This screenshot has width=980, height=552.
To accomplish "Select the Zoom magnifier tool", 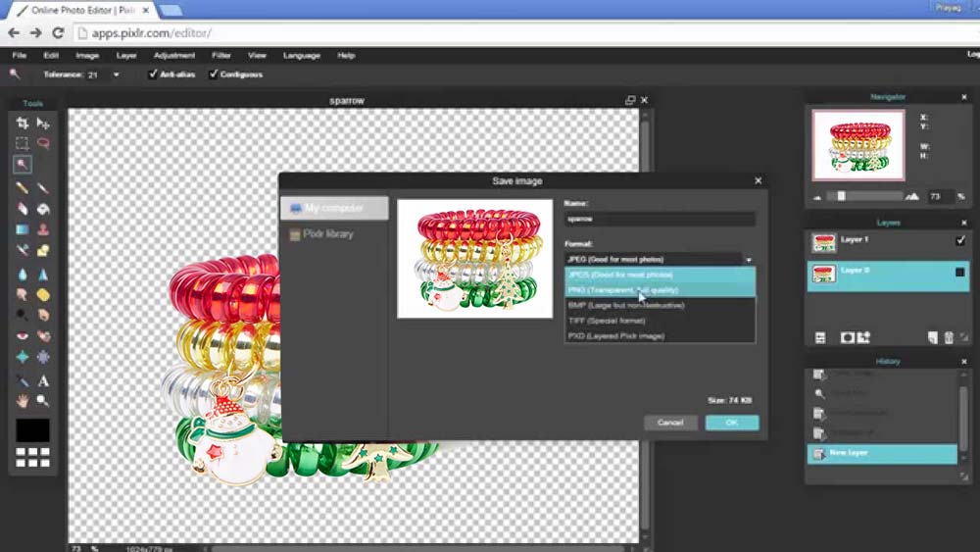I will (x=43, y=401).
